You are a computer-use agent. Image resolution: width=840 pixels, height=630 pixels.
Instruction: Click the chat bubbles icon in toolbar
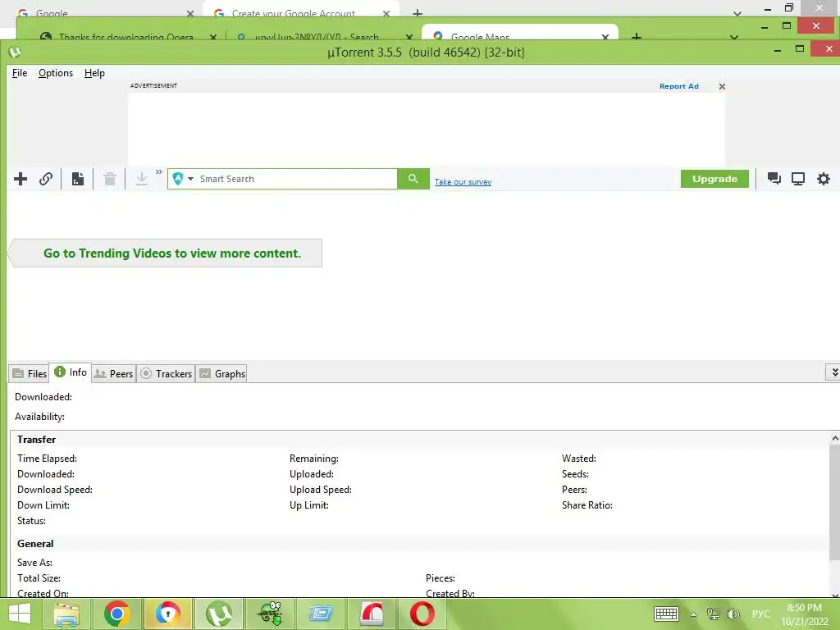(774, 179)
